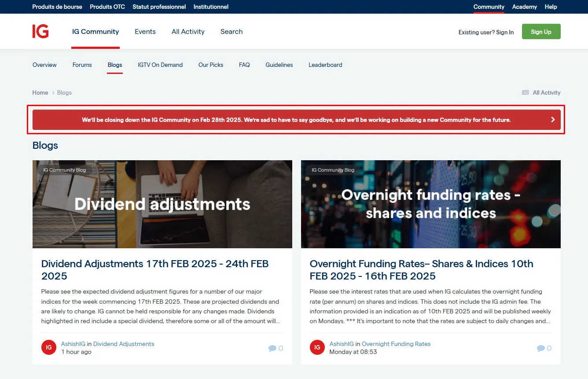
Task: Select Institutionnel in top bar
Action: 211,7
